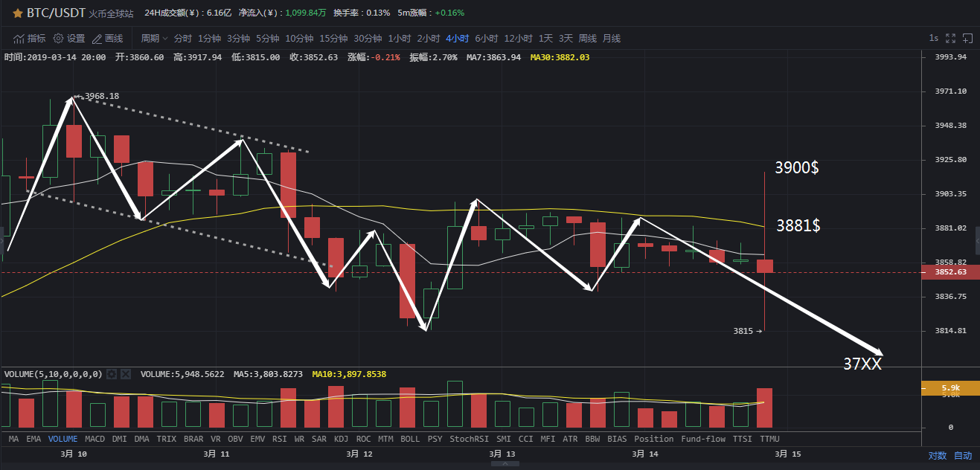Enable the MACD indicator
The width and height of the screenshot is (980, 470).
pyautogui.click(x=95, y=439)
